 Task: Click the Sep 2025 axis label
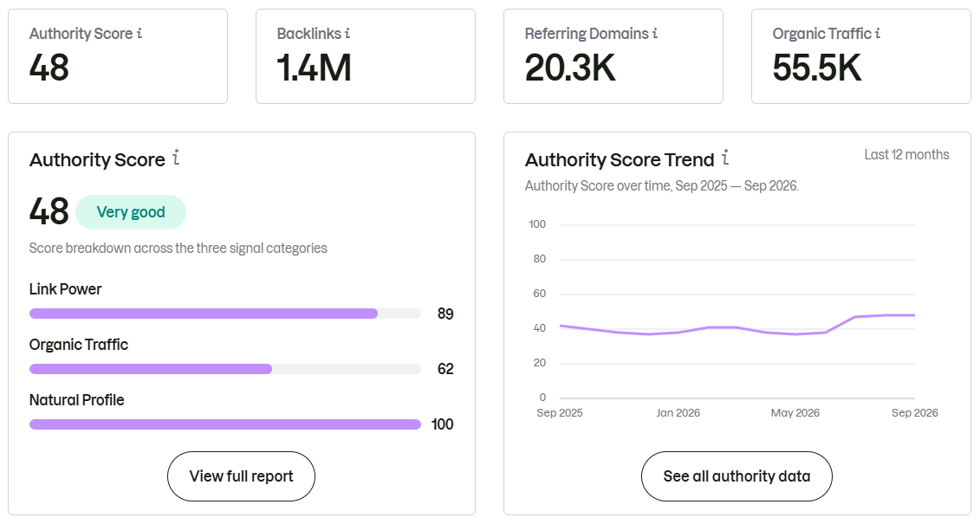[x=560, y=413]
